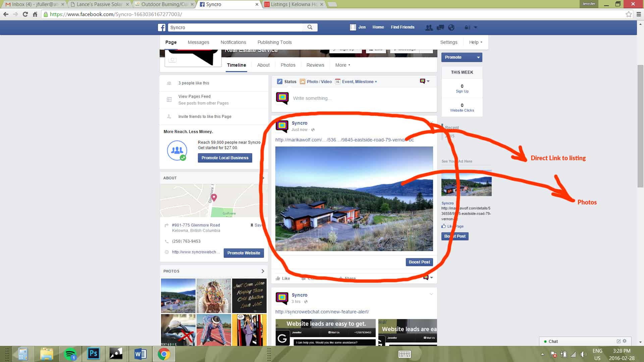Click the listing property photo thumbnail
The height and width of the screenshot is (362, 644).
466,186
